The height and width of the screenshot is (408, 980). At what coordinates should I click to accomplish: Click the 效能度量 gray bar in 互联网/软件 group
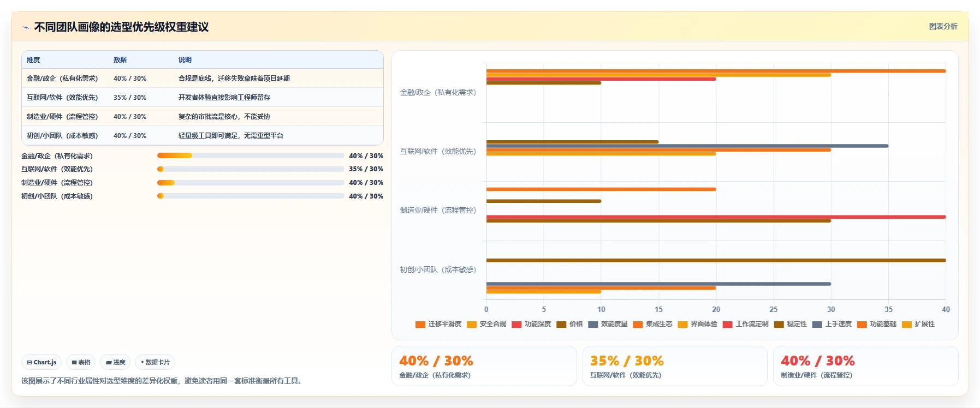pyautogui.click(x=687, y=146)
